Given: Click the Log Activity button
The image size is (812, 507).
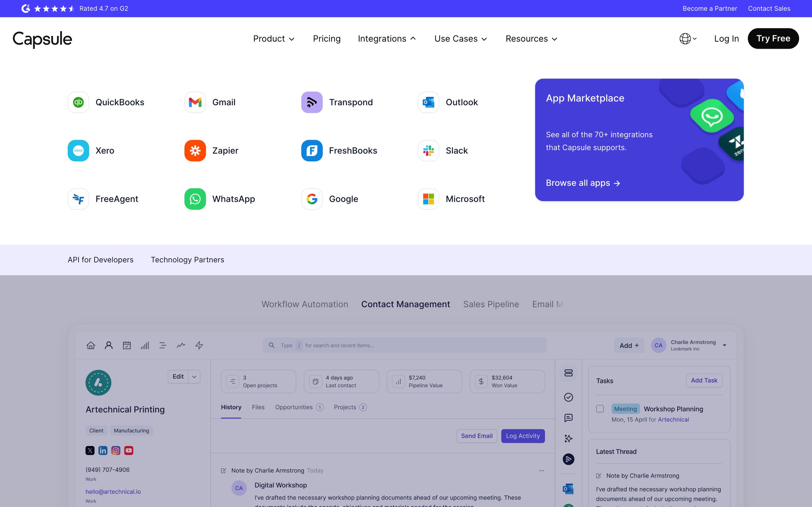Looking at the screenshot, I should [x=523, y=436].
